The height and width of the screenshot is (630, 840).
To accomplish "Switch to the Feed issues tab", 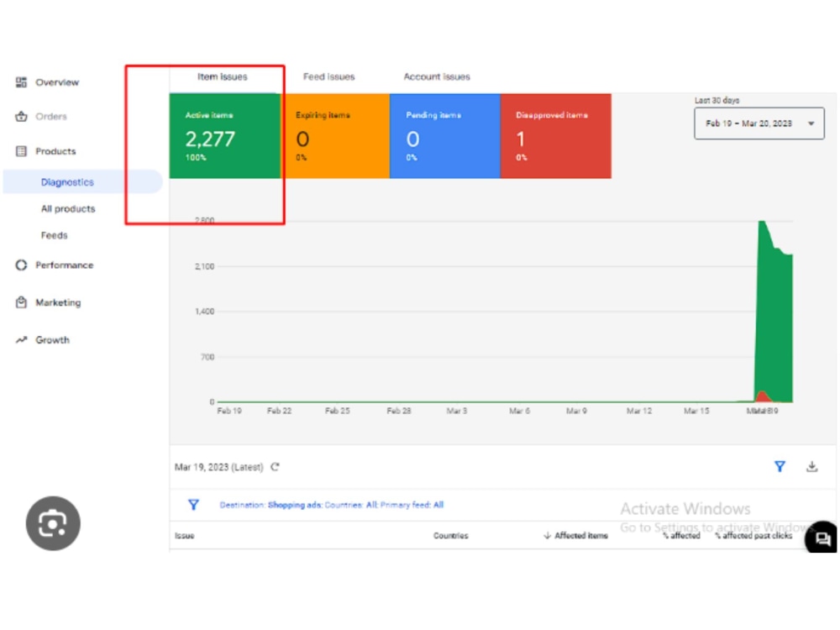I will (329, 76).
